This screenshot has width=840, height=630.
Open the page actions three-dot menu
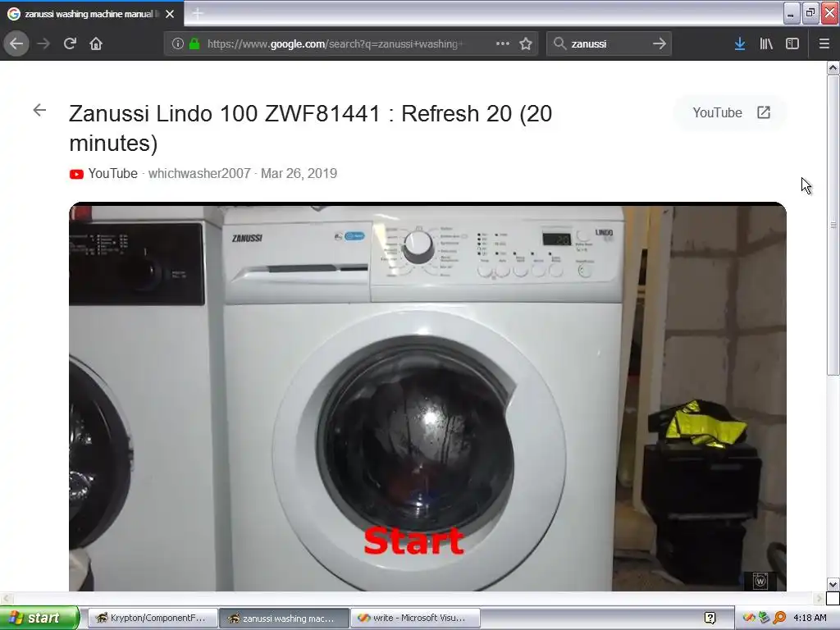point(503,43)
